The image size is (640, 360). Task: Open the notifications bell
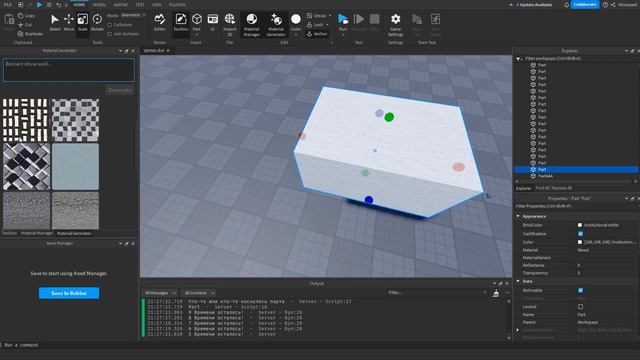tap(567, 4)
